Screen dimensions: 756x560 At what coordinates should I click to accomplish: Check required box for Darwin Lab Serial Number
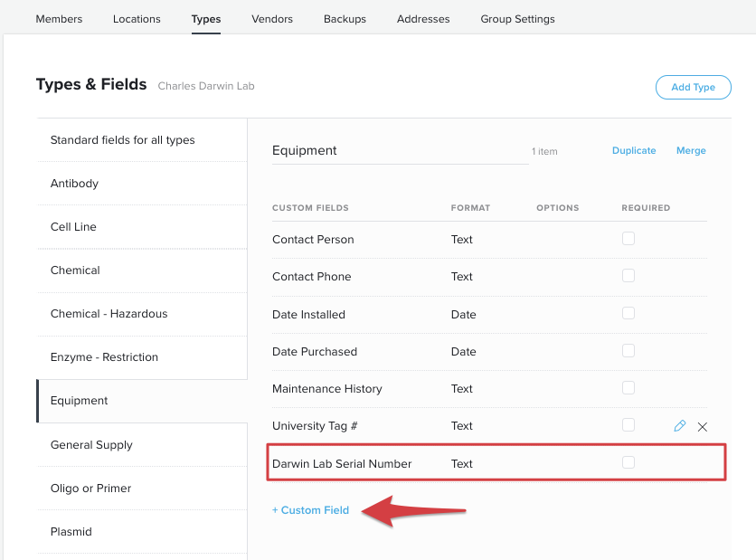pyautogui.click(x=628, y=462)
